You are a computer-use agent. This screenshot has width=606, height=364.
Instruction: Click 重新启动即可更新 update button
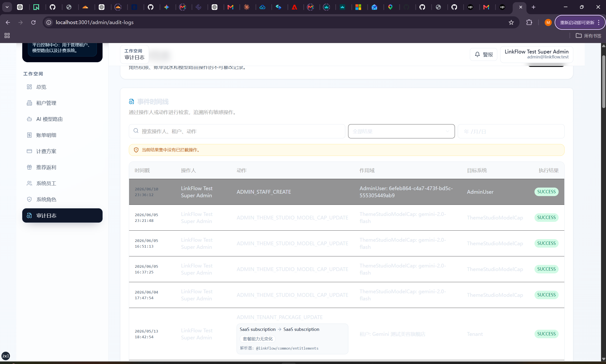pyautogui.click(x=580, y=22)
